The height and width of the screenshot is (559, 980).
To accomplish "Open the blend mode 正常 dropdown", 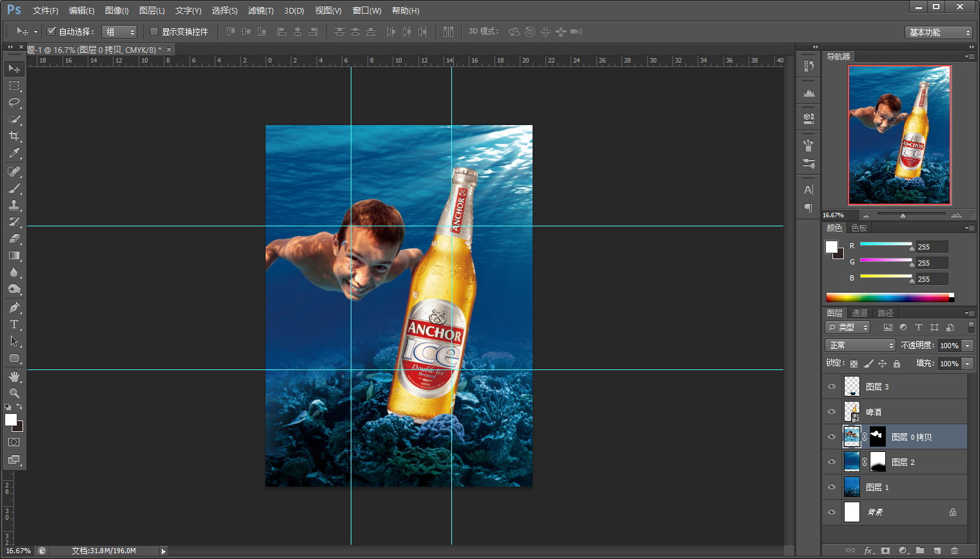I will click(x=860, y=346).
